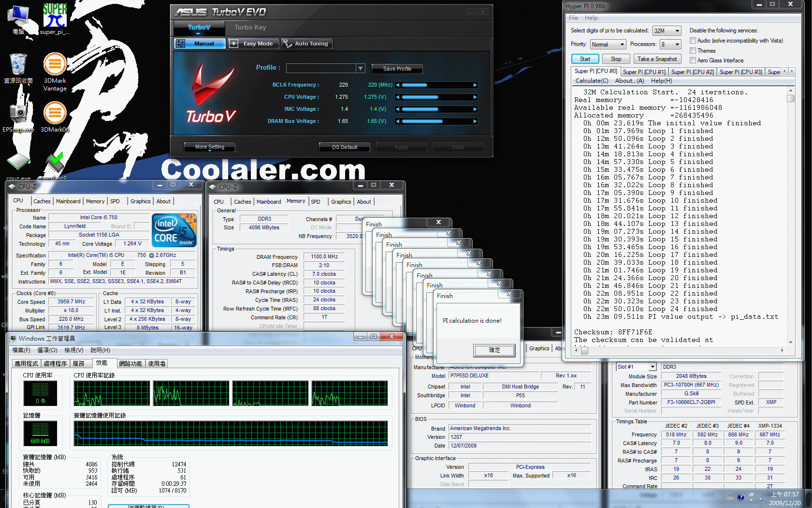
Task: Click the keyboard icon in system tray
Action: point(730,498)
